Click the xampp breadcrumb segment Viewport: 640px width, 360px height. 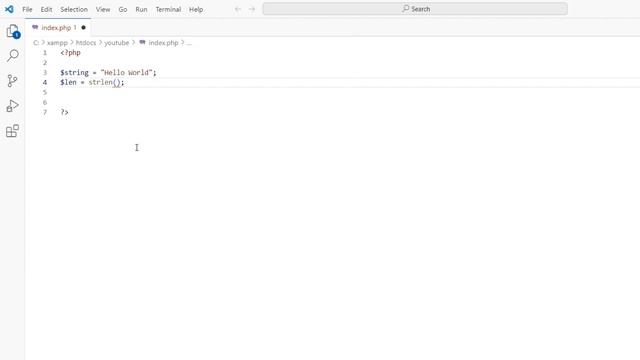point(57,42)
